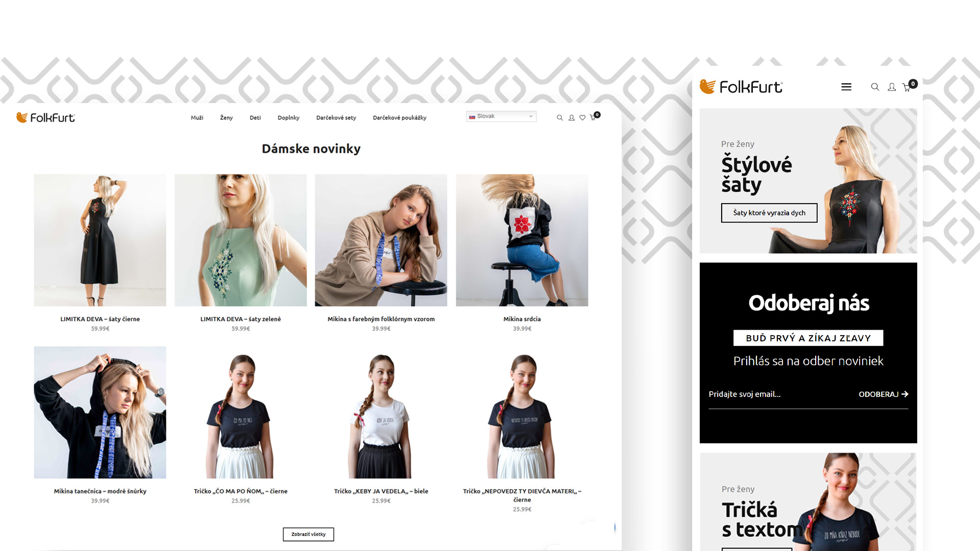Open the wishlist heart icon

[582, 118]
